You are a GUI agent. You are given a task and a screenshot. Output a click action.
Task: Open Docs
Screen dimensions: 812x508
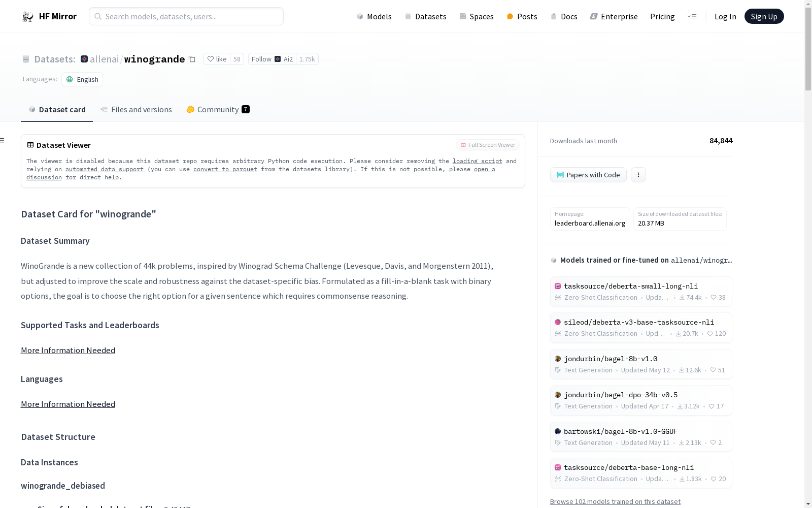(x=564, y=16)
